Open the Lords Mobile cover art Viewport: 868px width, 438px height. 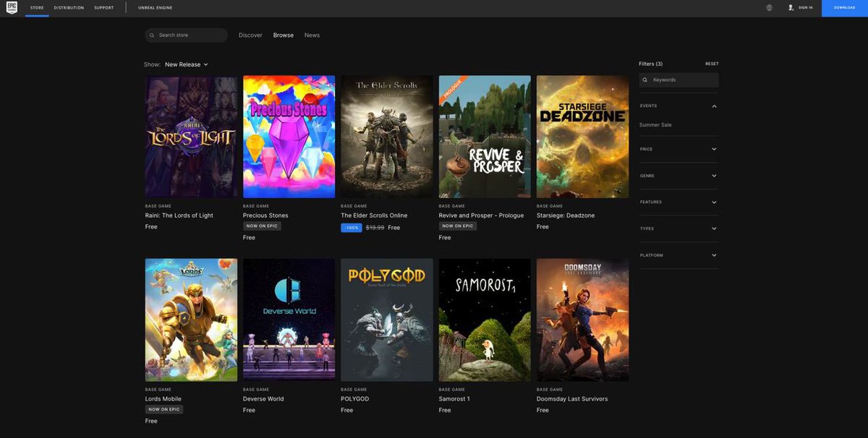191,320
